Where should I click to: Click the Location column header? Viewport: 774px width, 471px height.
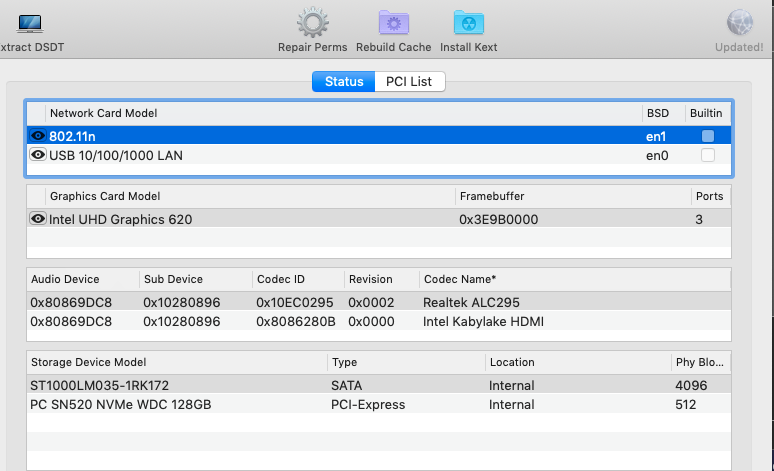point(578,362)
